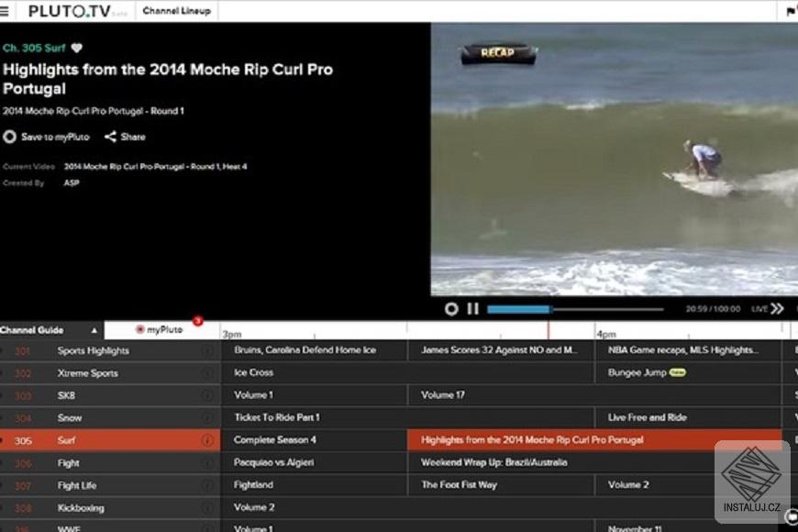Viewport: 798px width, 532px height.
Task: Select the highlighted Moche Rip Curl Pro program
Action: pyautogui.click(x=532, y=439)
